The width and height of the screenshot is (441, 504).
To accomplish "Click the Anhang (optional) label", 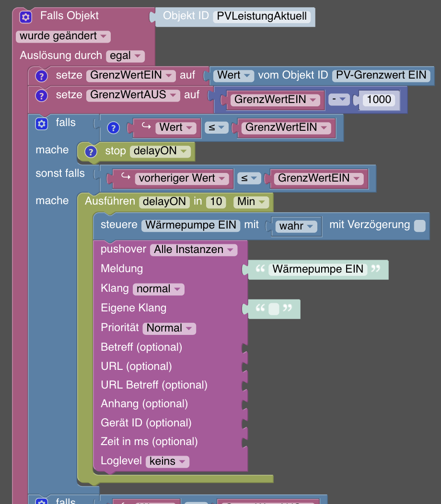I will 144,404.
